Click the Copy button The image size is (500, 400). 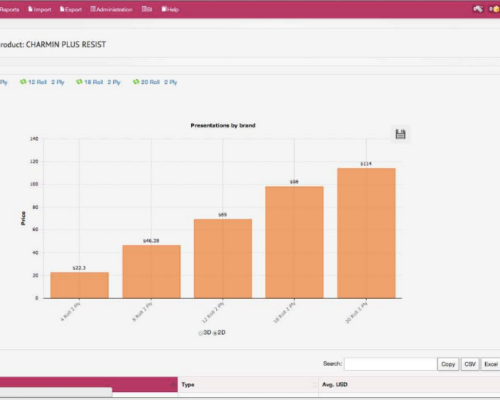coord(448,364)
